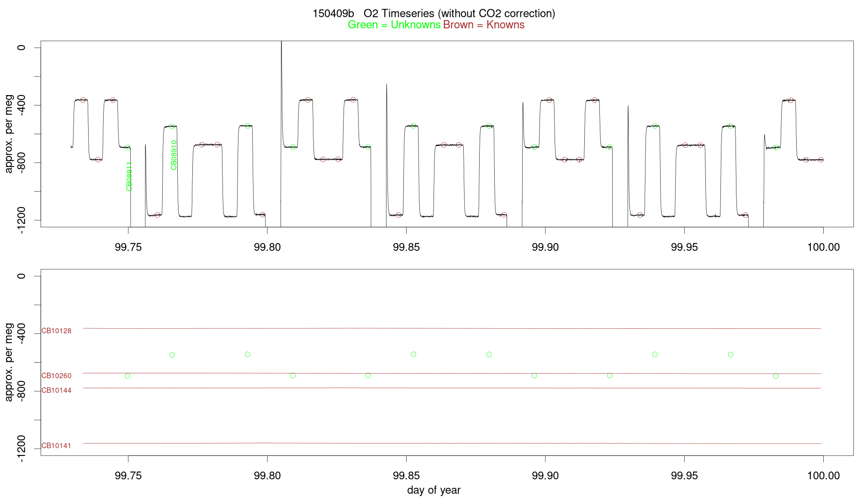This screenshot has height=503, width=868.
Task: Click upper plot's "approx. per meg" axis label
Action: [9, 134]
